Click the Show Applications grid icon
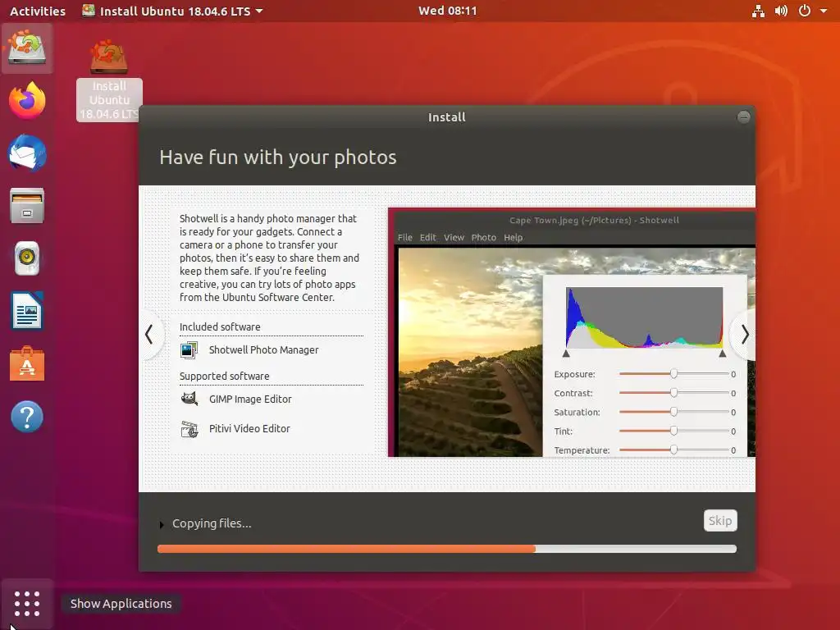The image size is (840, 630). [x=27, y=604]
